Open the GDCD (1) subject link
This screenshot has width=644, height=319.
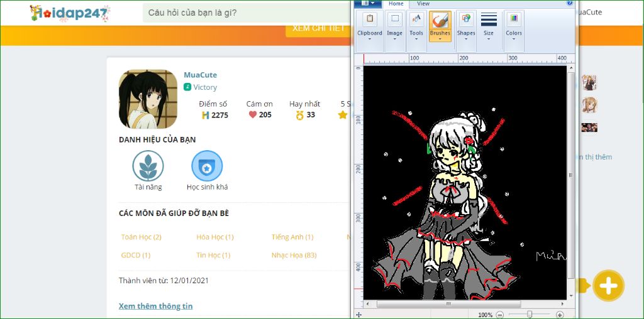click(136, 255)
